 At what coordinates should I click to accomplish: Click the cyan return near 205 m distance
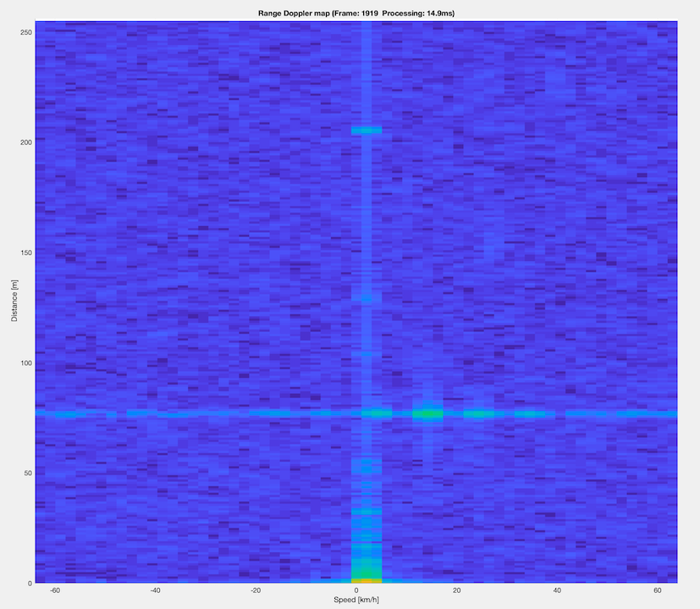[367, 130]
